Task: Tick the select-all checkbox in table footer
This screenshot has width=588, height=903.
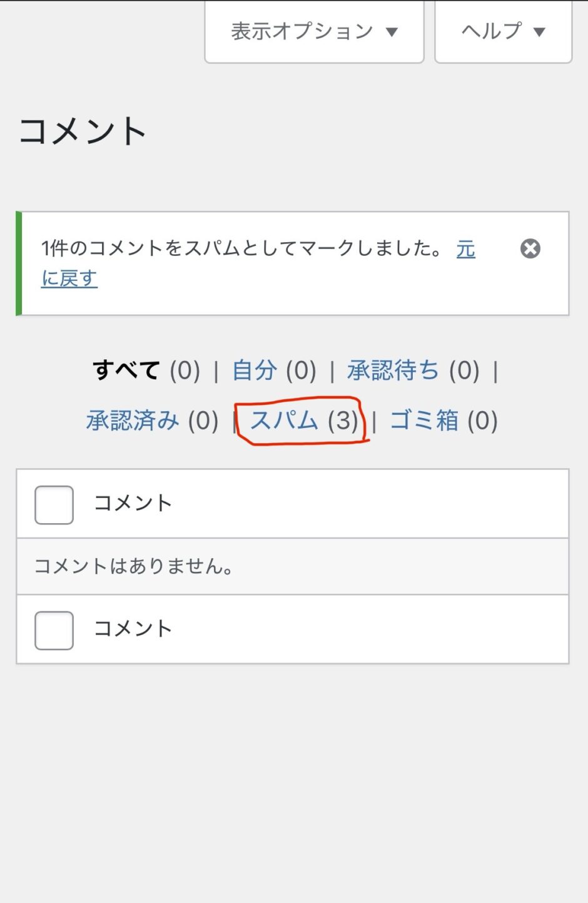Action: [x=54, y=630]
